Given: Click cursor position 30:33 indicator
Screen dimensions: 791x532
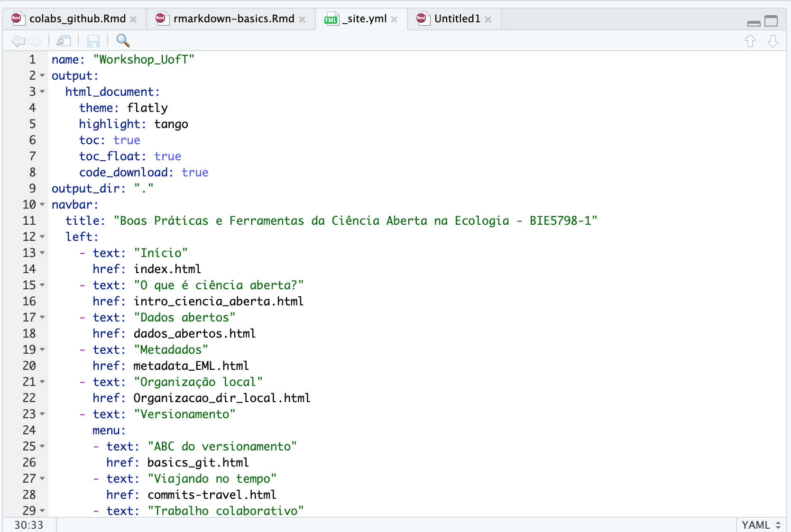Looking at the screenshot, I should coord(29,525).
